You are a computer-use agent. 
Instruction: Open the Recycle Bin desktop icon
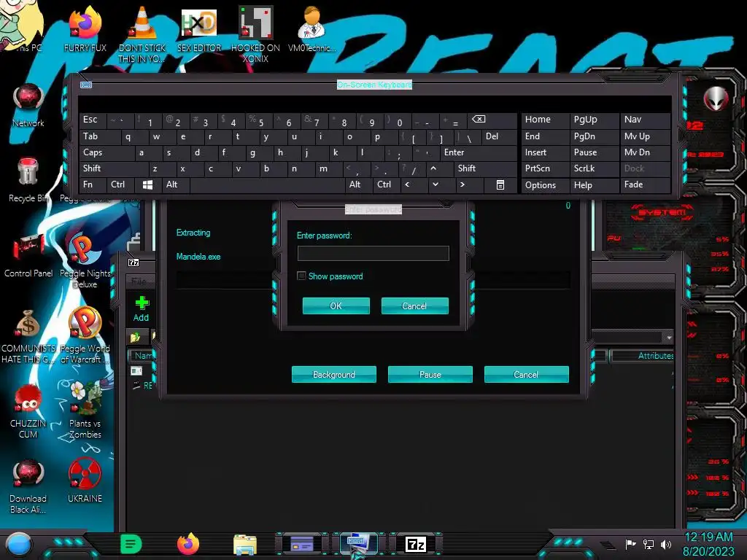28,180
